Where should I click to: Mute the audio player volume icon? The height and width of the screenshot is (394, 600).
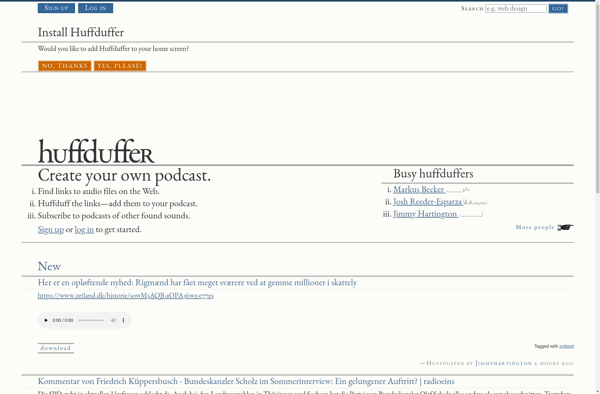113,320
